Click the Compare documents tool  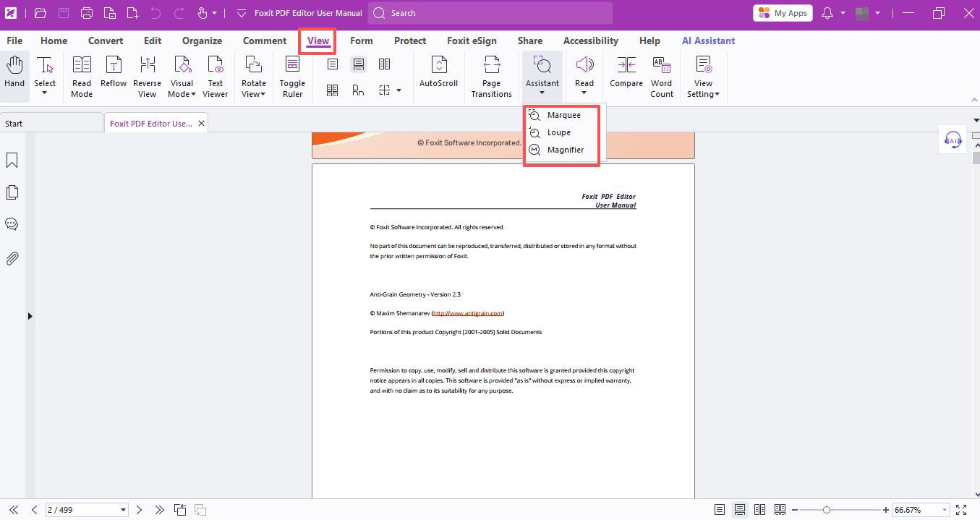click(626, 72)
